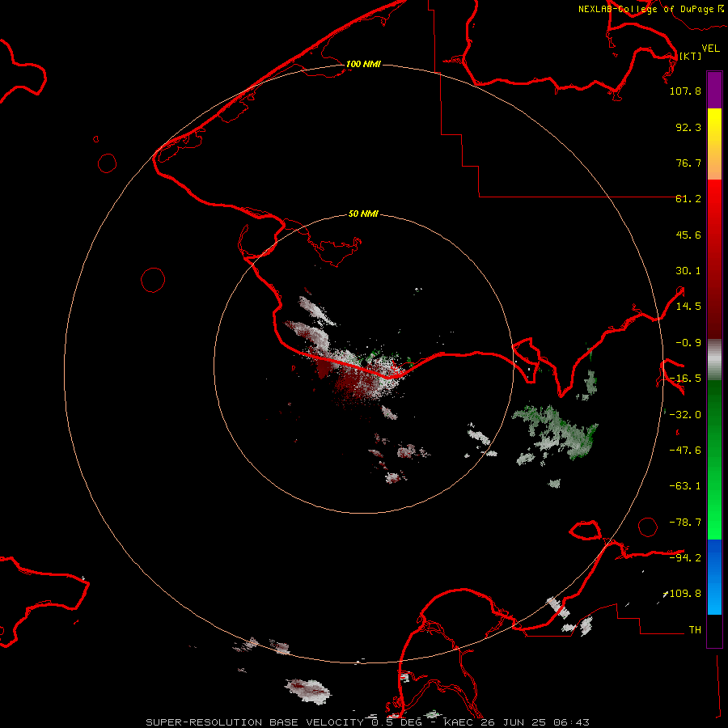Viewport: 728px width, 728px height.
Task: Click the 45.6 velocity scale value
Action: 688,235
